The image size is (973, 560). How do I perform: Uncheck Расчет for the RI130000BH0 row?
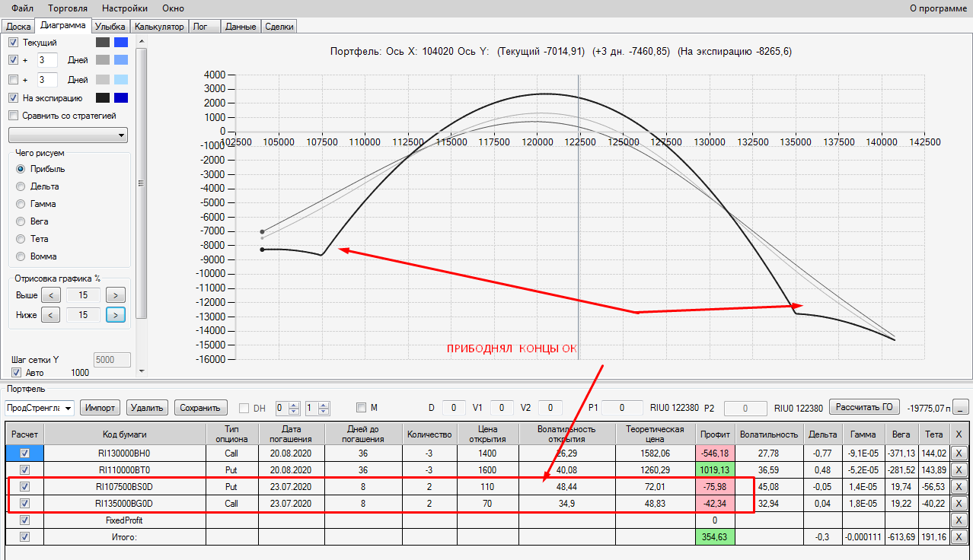[25, 453]
